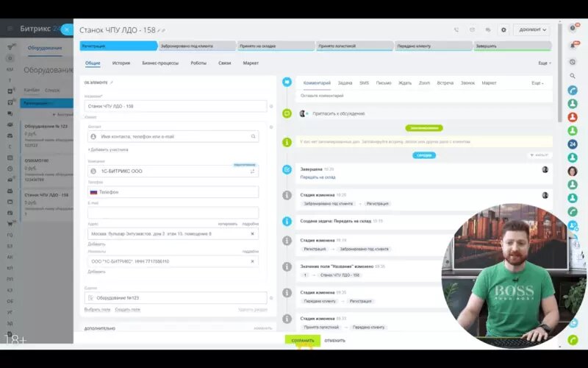588x368 pixels.
Task: Click Выбрать поле link
Action: pyautogui.click(x=97, y=309)
